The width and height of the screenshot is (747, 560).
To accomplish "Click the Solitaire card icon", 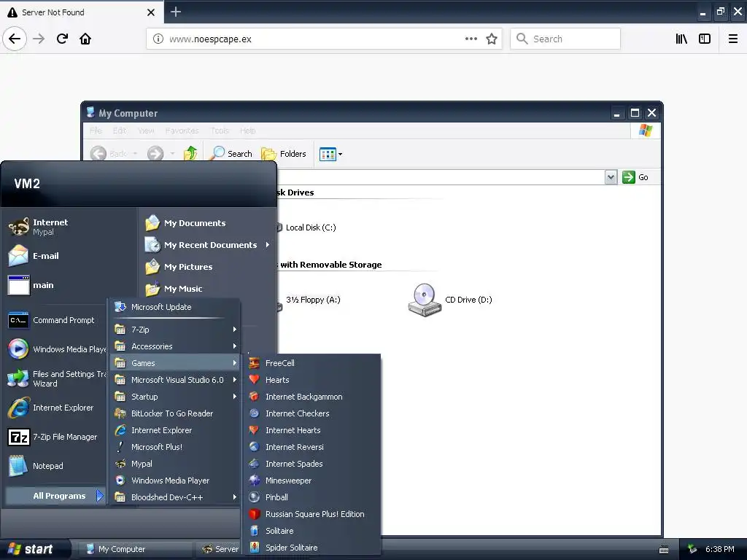I will click(x=255, y=531).
